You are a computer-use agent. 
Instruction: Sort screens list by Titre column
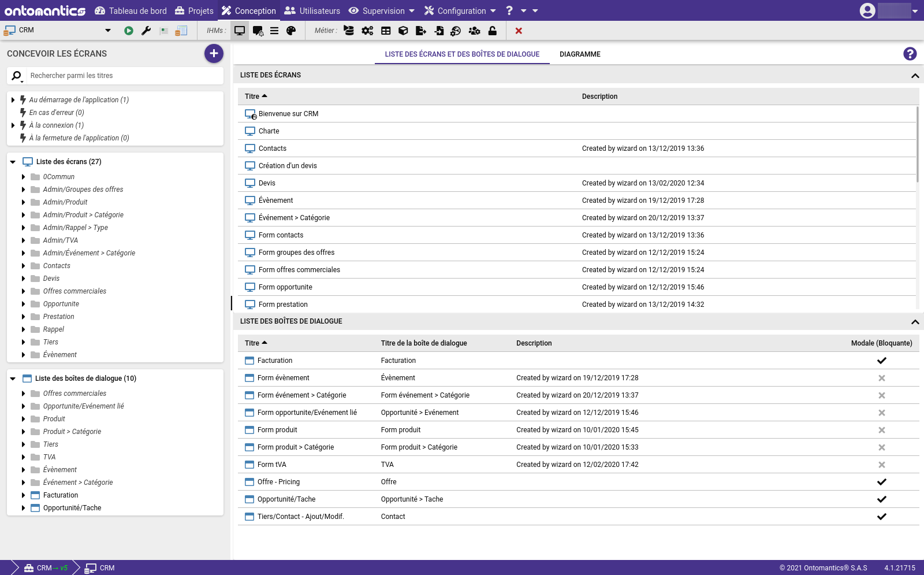tap(256, 97)
